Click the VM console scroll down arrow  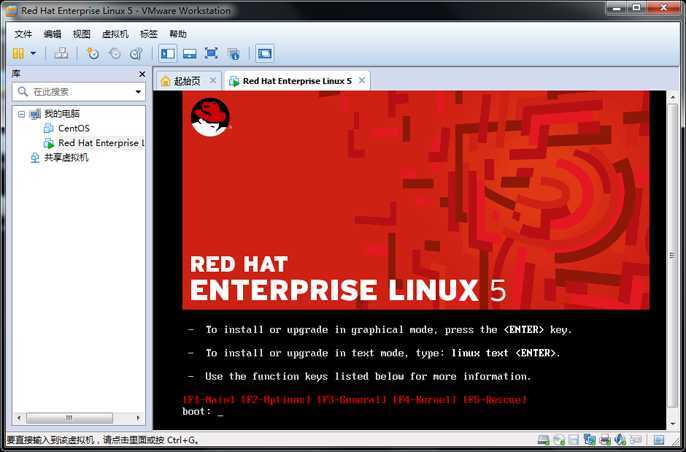coord(673,424)
